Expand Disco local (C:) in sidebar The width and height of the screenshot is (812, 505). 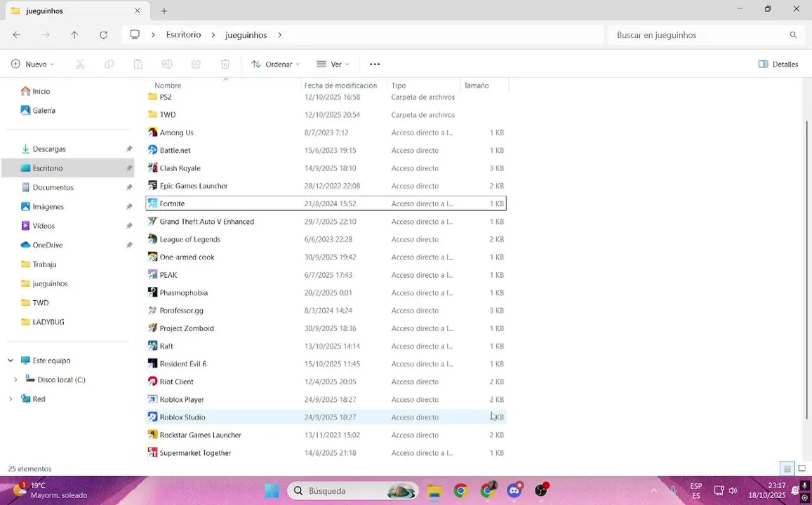click(15, 379)
